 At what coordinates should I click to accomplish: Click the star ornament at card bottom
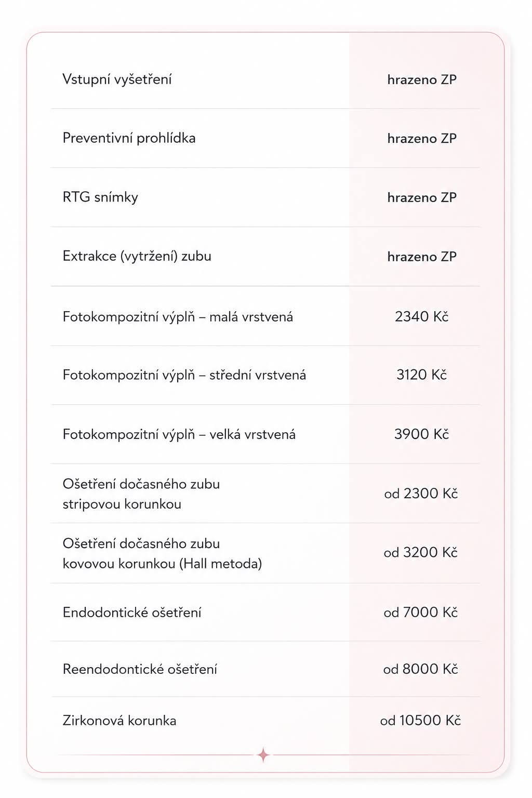coord(263,755)
